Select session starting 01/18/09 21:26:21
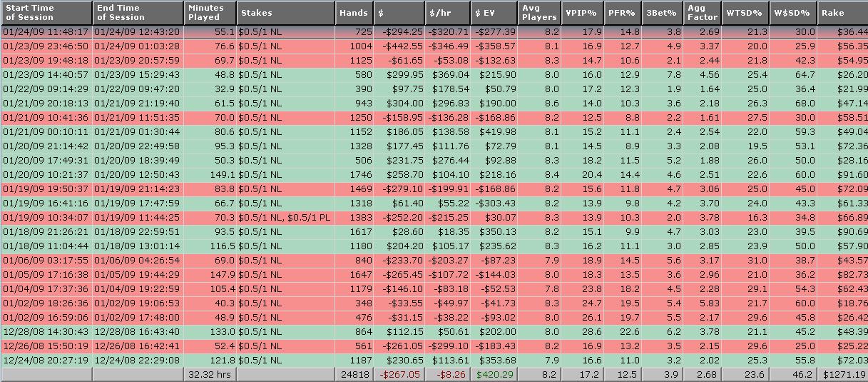This screenshot has width=868, height=382. coord(434,232)
